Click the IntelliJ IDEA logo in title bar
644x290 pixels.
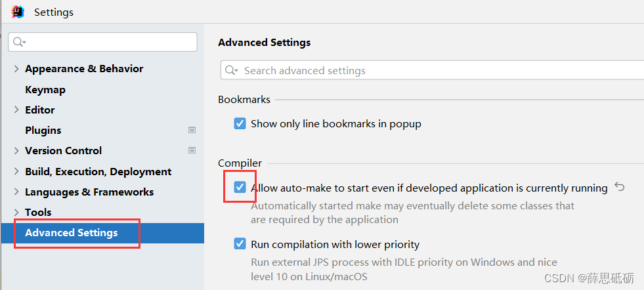point(18,12)
